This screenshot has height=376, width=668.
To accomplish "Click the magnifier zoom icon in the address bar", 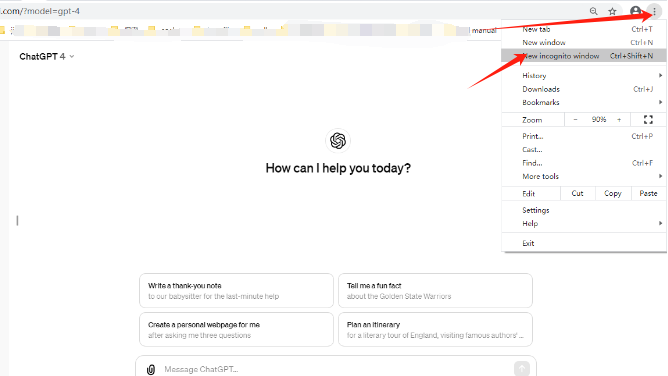I will tap(593, 11).
